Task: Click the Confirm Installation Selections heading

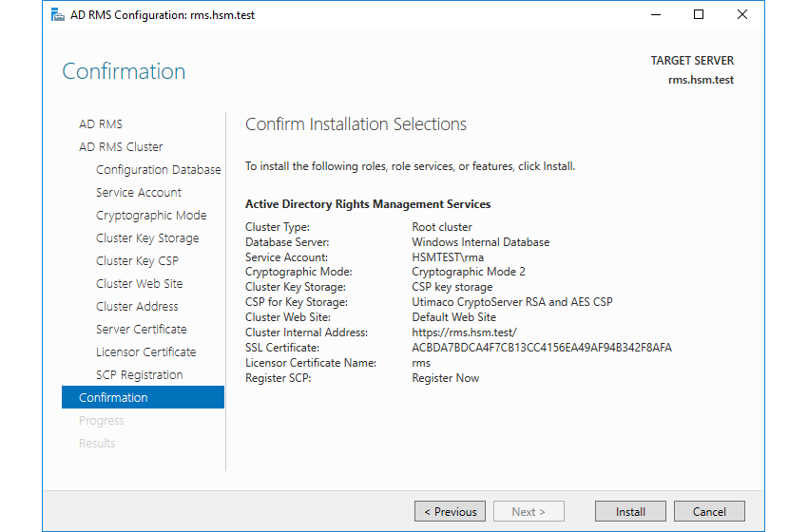Action: (x=356, y=124)
